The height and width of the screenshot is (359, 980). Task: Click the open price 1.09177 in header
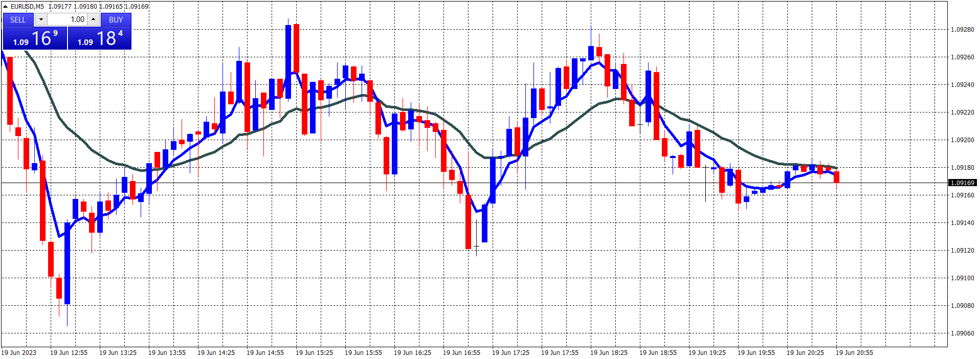pyautogui.click(x=60, y=7)
